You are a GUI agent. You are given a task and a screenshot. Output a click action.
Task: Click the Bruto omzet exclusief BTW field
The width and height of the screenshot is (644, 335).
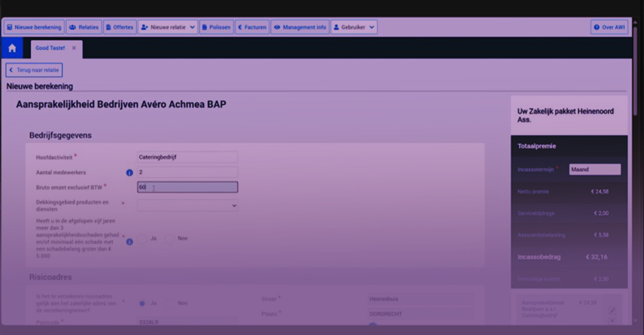point(187,187)
